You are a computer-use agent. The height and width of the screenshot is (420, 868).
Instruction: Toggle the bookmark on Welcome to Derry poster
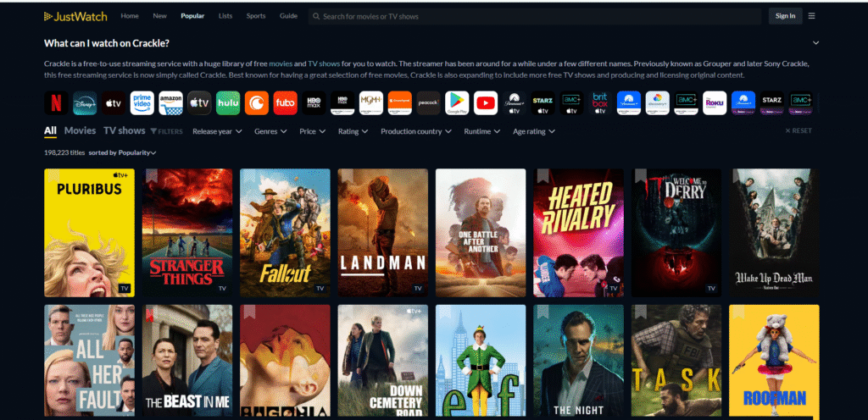pyautogui.click(x=641, y=176)
